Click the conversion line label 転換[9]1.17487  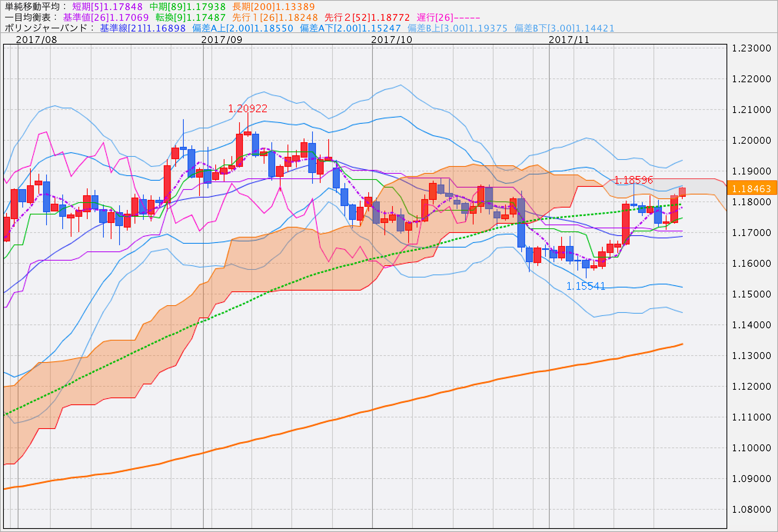(191, 17)
